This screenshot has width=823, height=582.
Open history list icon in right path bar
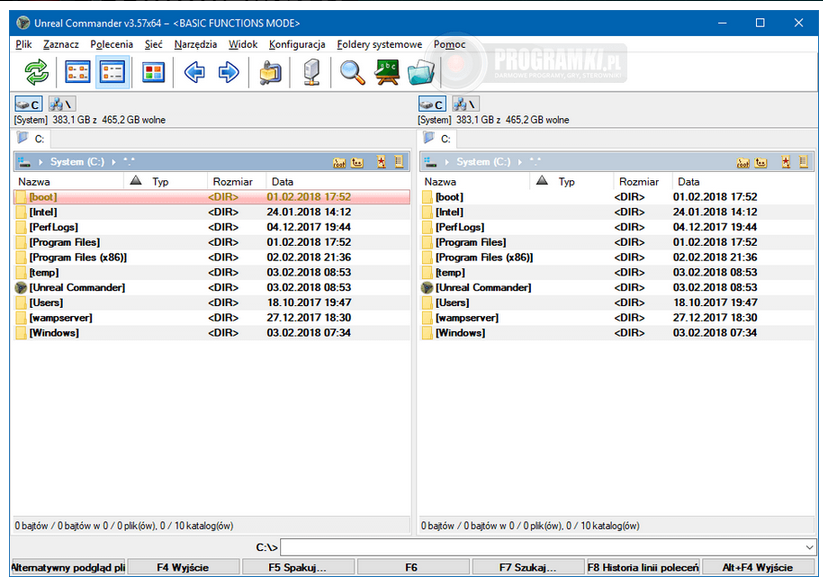[803, 162]
